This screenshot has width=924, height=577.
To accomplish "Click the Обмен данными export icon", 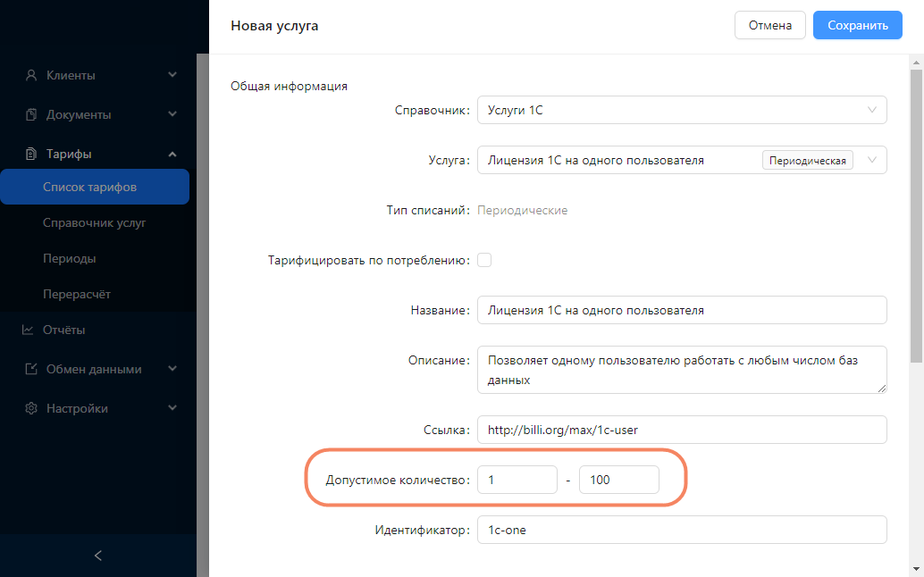I will [x=31, y=369].
